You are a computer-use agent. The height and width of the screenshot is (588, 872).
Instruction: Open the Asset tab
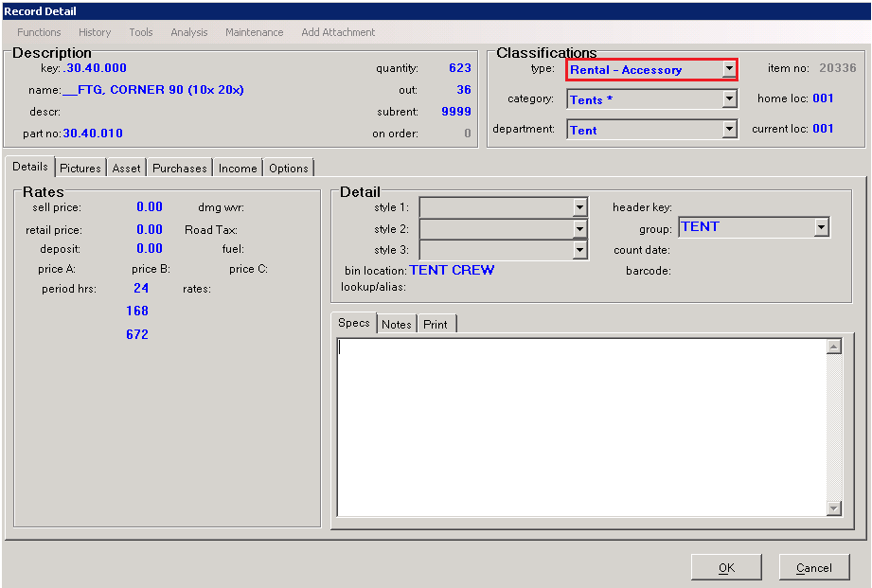126,169
